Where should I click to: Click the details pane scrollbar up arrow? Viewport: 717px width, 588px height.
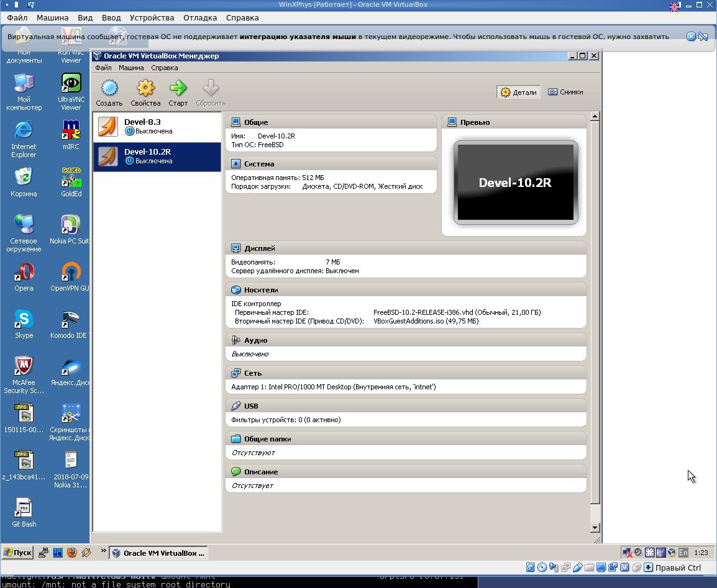click(595, 116)
